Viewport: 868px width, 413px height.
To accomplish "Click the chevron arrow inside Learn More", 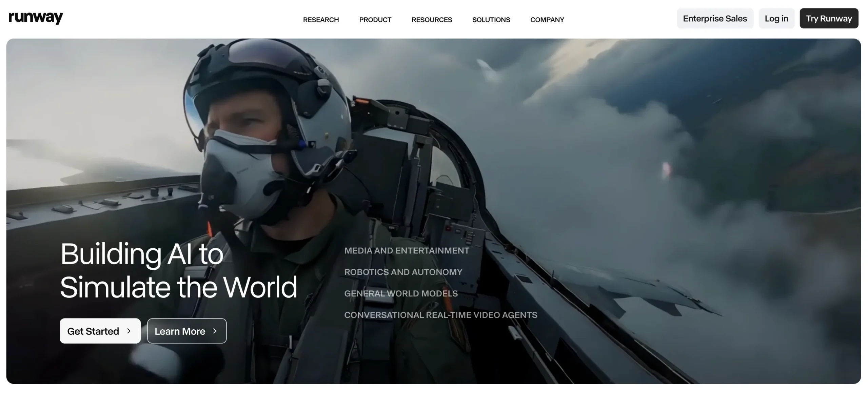I will (x=215, y=331).
